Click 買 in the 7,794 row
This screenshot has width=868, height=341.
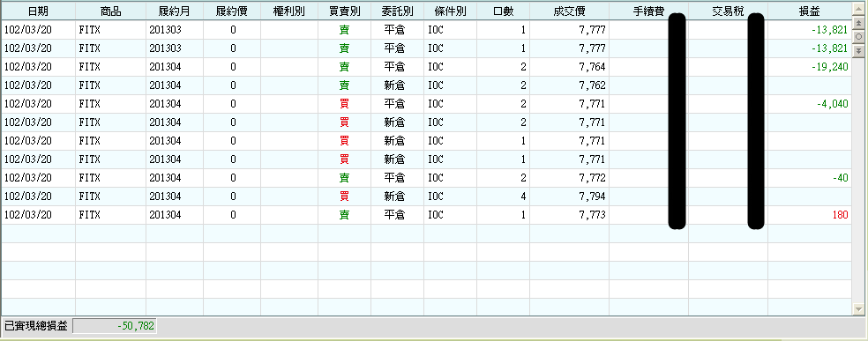(x=344, y=196)
